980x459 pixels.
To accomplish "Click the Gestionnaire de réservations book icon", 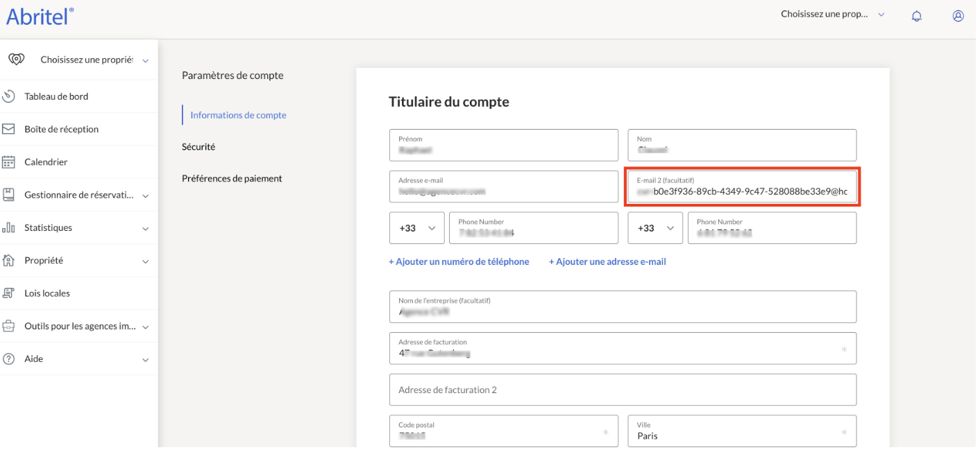I will pyautogui.click(x=8, y=195).
